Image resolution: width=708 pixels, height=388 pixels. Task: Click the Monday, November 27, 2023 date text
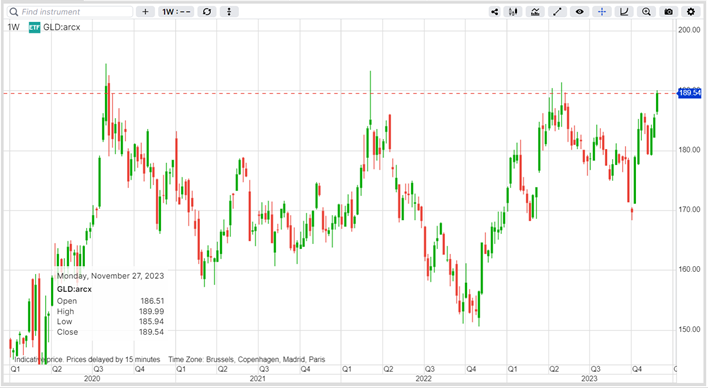(x=110, y=276)
